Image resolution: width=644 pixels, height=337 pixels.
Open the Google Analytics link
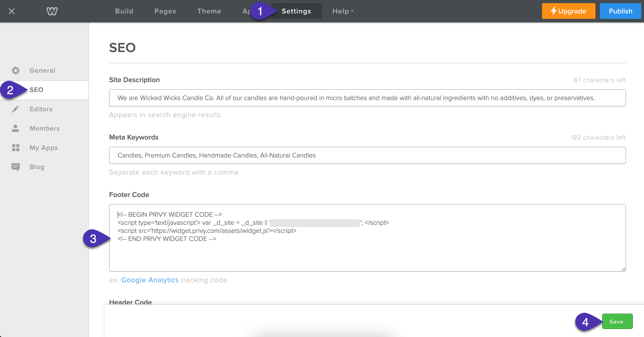point(150,280)
